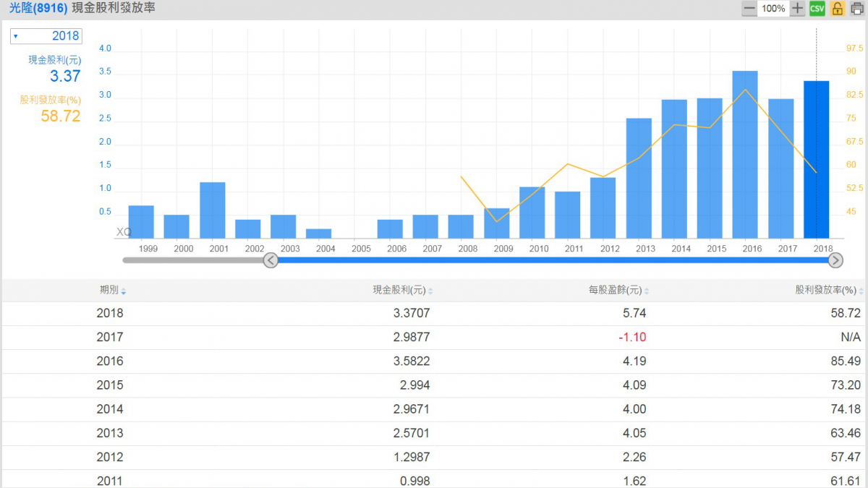Viewport: 868px width, 488px height.
Task: Click the 2015 row period cell
Action: pyautogui.click(x=110, y=385)
